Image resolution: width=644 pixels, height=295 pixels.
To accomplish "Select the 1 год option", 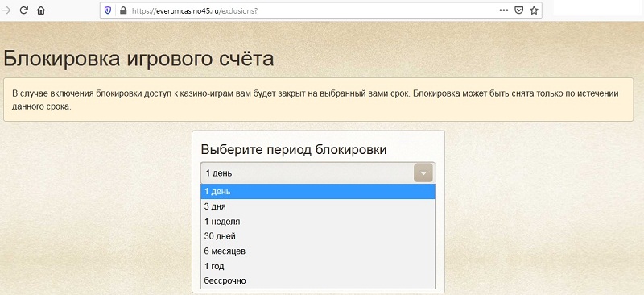I will 317,266.
